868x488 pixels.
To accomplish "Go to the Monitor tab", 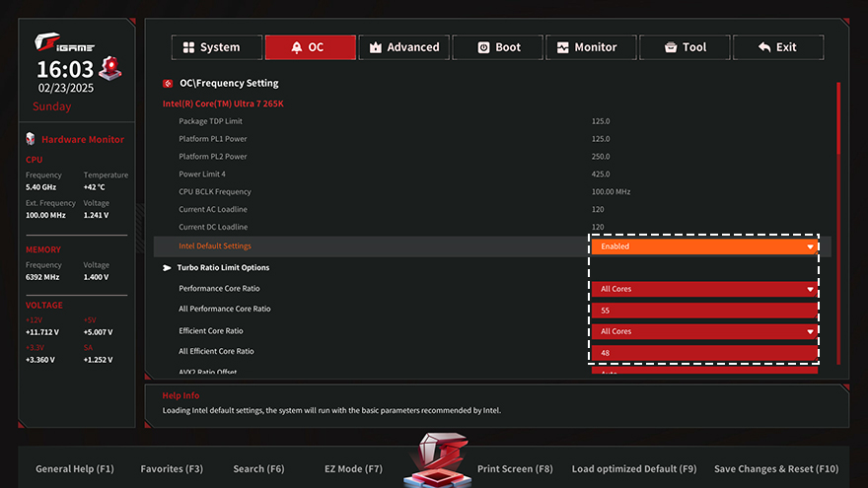I will 590,46.
